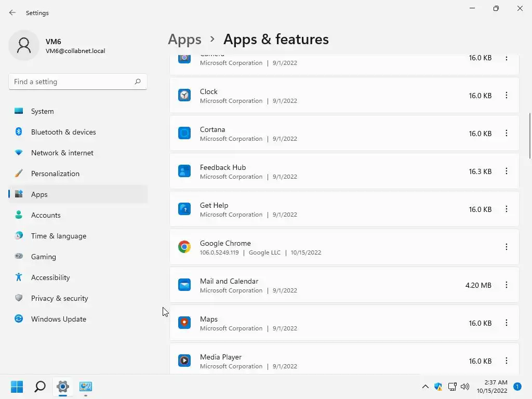Click the Google Chrome app icon

[184, 247]
